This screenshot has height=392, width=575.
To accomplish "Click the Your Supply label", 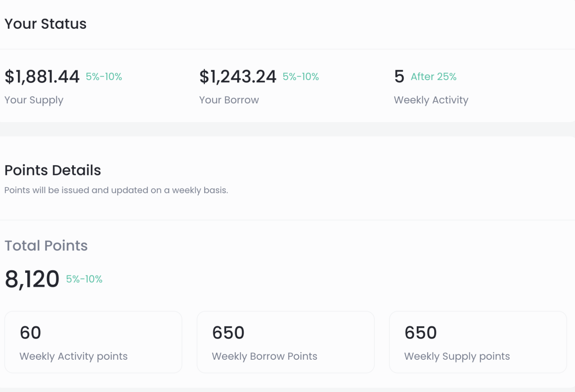I will click(x=34, y=100).
